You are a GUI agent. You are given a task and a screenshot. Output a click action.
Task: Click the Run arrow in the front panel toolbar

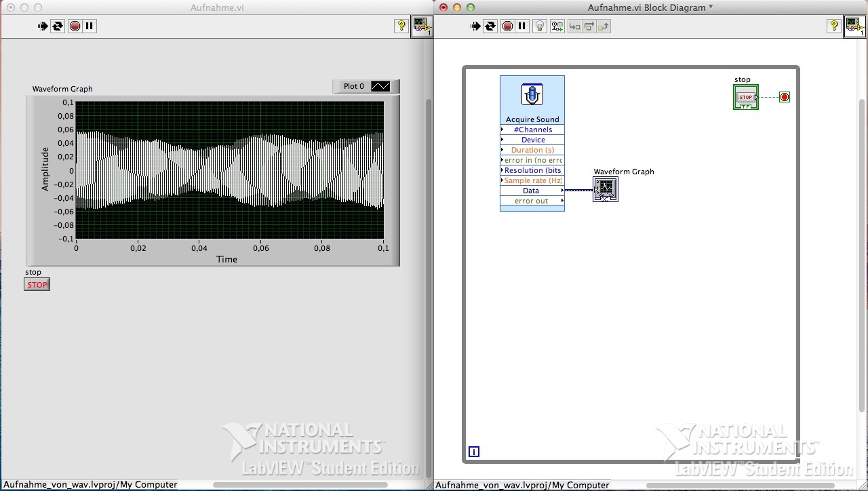click(x=43, y=26)
